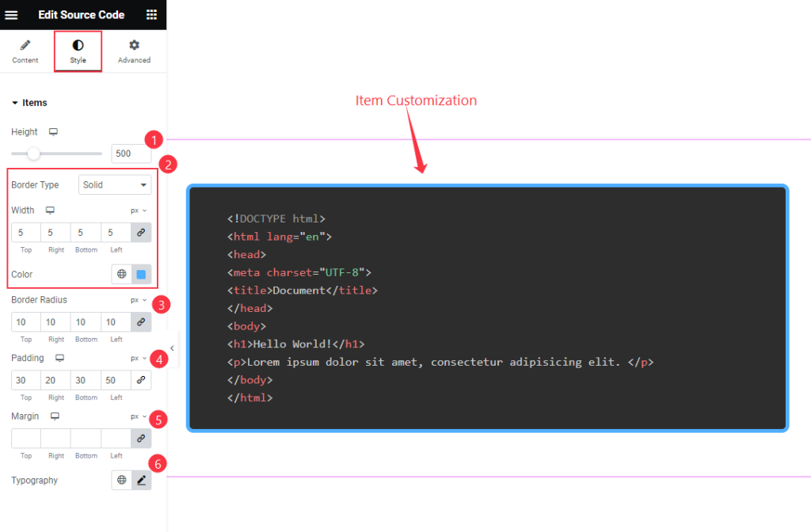The image size is (811, 532).
Task: Click the responsive device icon beside Padding
Action: [x=60, y=358]
